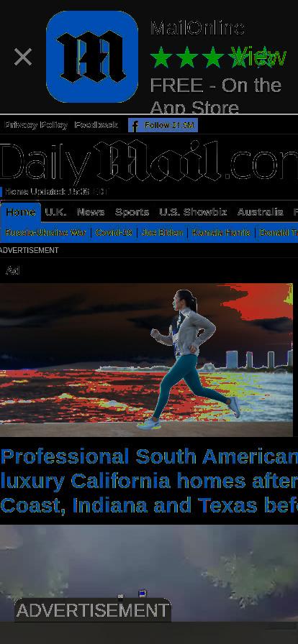Image resolution: width=298 pixels, height=644 pixels.
Task: Click the Ad label above the banner
Action: pyautogui.click(x=13, y=270)
